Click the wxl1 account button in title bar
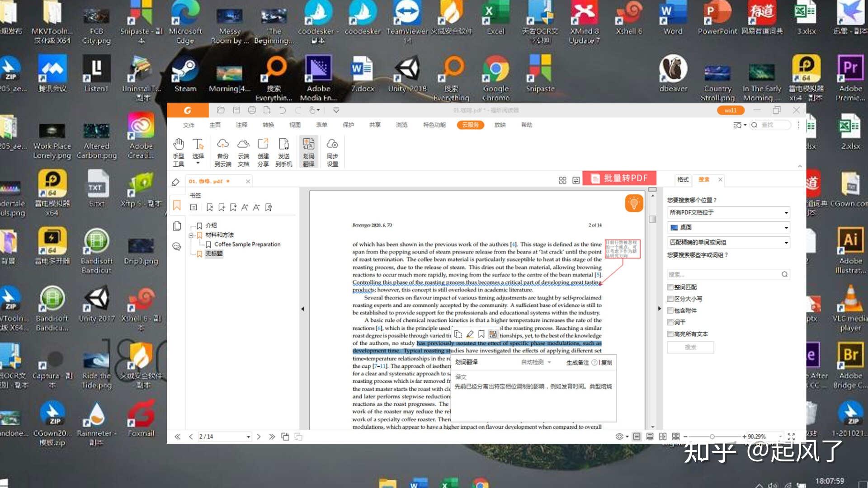Viewport: 868px width, 488px height. [x=731, y=110]
